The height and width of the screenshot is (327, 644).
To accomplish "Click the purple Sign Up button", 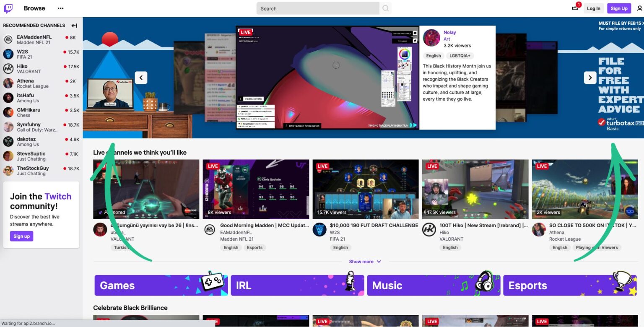I will click(x=619, y=8).
